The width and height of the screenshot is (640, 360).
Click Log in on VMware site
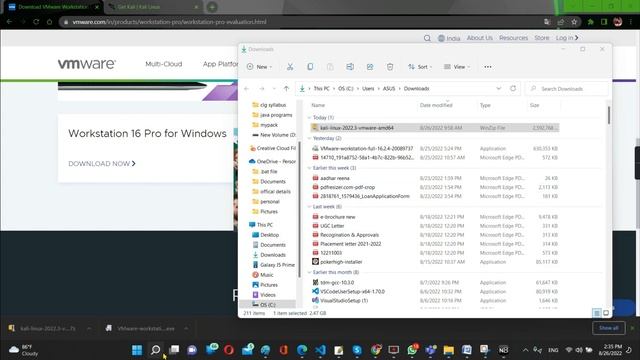pos(567,38)
